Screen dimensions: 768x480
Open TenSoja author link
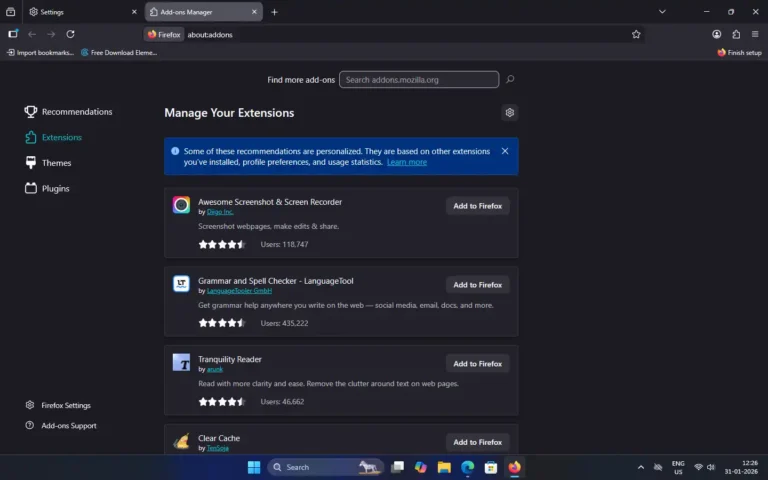tap(217, 448)
